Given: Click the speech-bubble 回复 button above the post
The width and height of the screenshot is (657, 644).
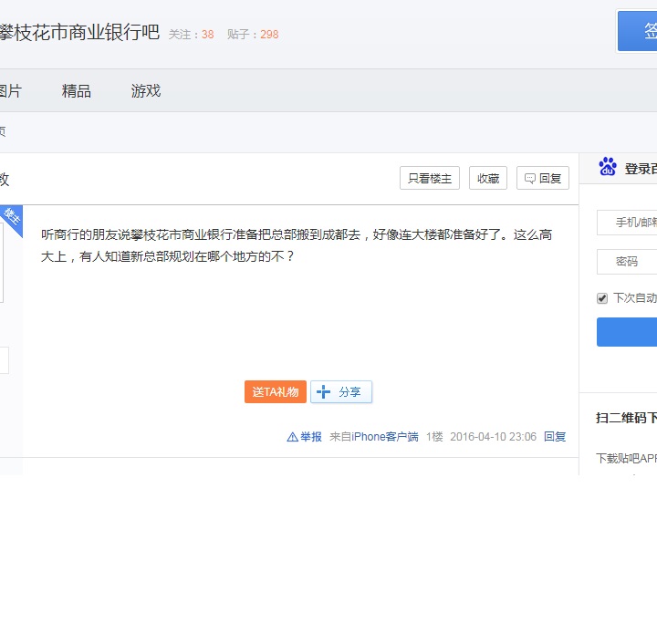Looking at the screenshot, I should pos(543,179).
